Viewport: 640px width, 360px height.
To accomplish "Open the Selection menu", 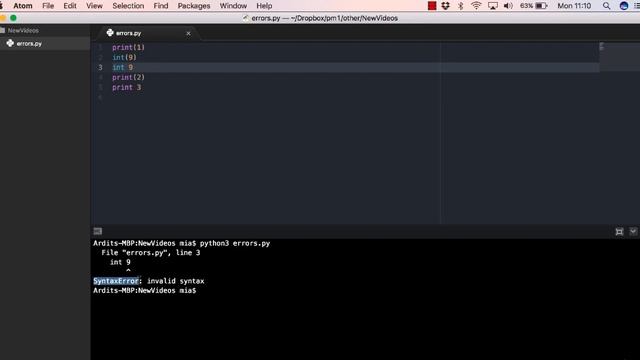I will point(128,6).
